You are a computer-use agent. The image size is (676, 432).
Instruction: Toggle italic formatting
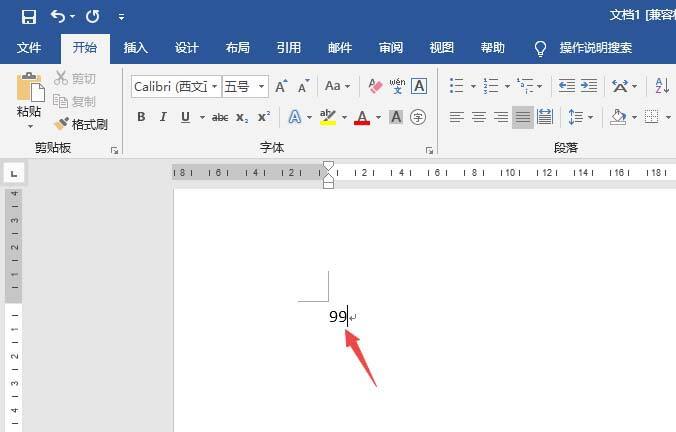pos(163,117)
